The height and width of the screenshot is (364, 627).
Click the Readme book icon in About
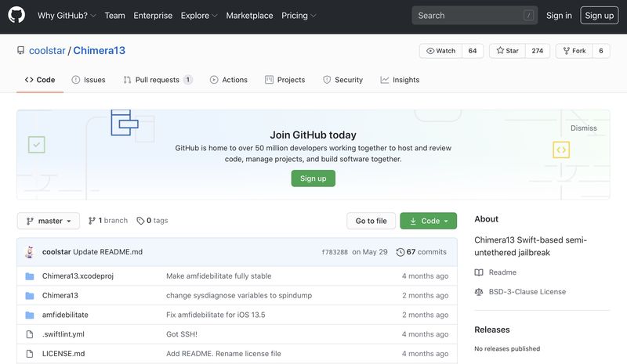pos(479,272)
